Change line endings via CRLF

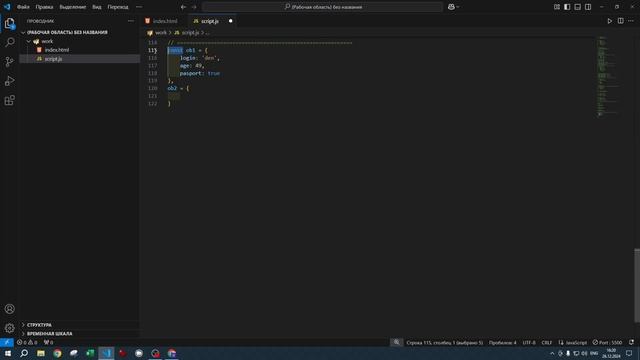[547, 342]
